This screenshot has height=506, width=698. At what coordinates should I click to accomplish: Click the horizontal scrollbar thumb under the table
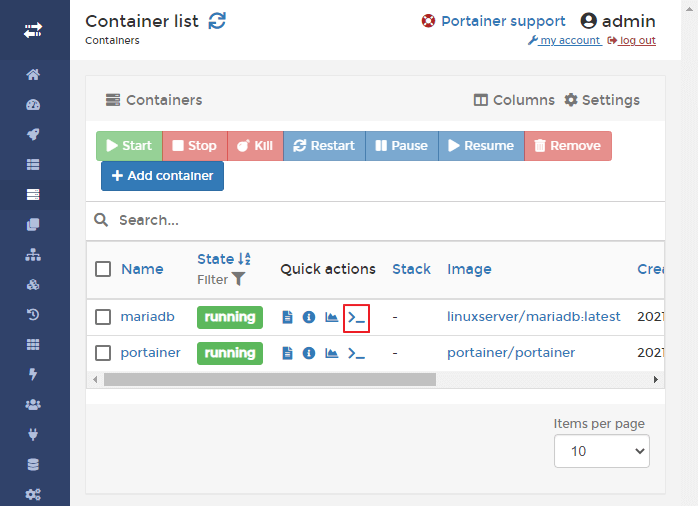coord(270,380)
